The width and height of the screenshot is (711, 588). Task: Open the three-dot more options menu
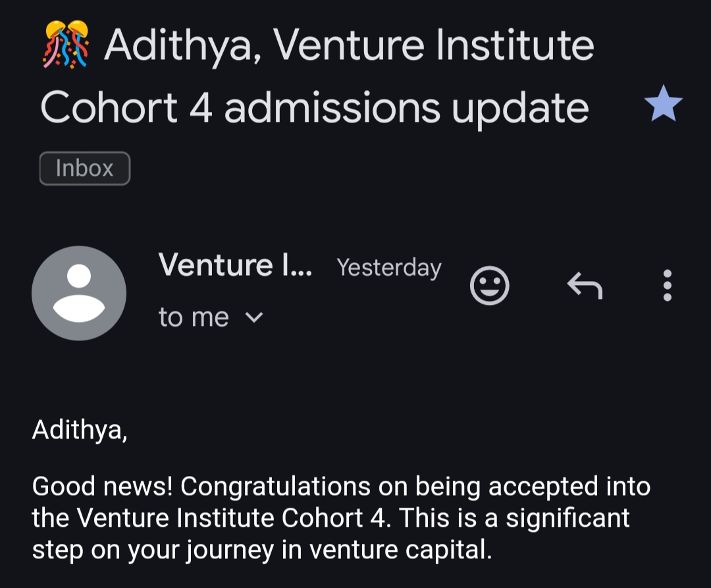668,285
